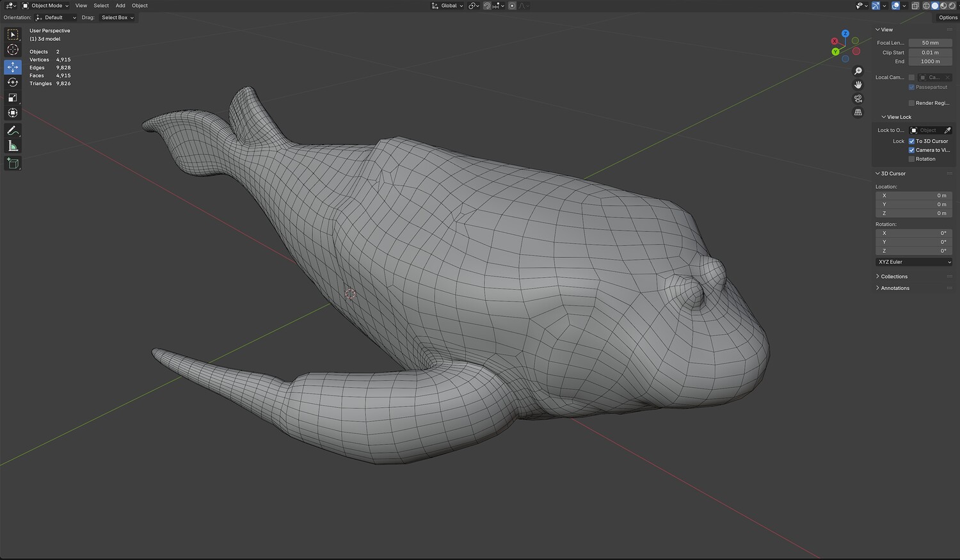Open the Object Mode dropdown

pos(45,6)
